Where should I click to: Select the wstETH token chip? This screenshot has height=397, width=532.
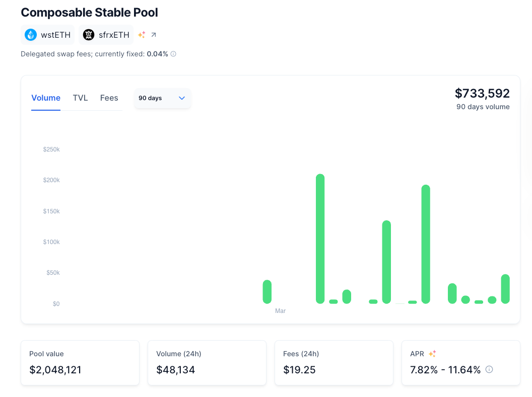tap(47, 35)
